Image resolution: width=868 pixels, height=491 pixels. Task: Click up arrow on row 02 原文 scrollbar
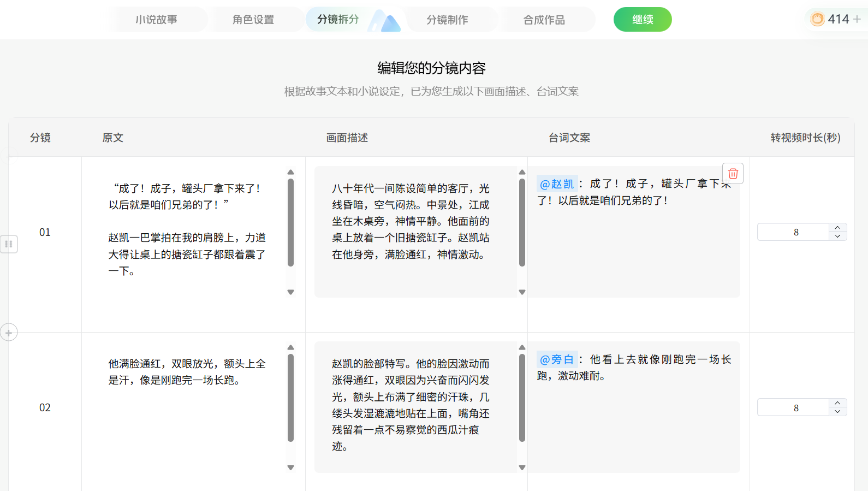pyautogui.click(x=290, y=347)
